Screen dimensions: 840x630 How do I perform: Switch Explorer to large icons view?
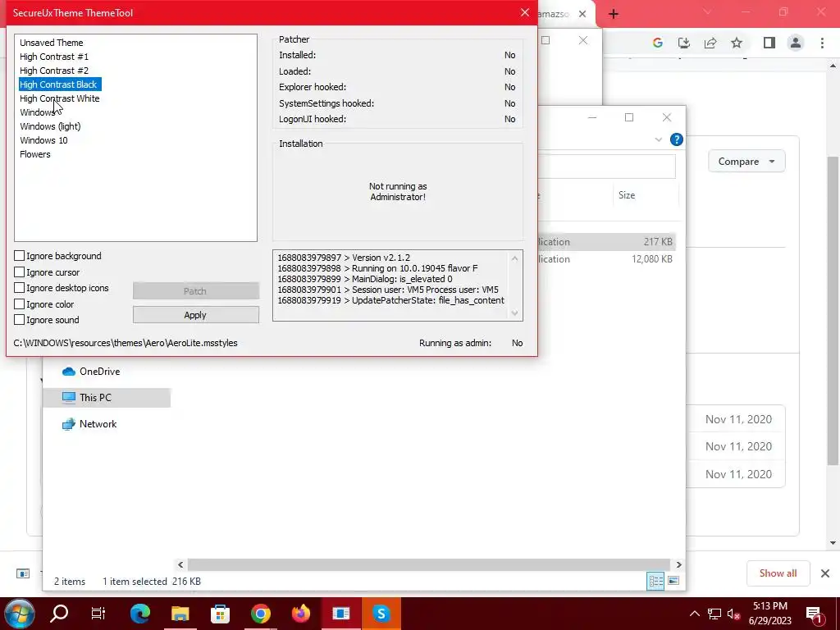[673, 582]
